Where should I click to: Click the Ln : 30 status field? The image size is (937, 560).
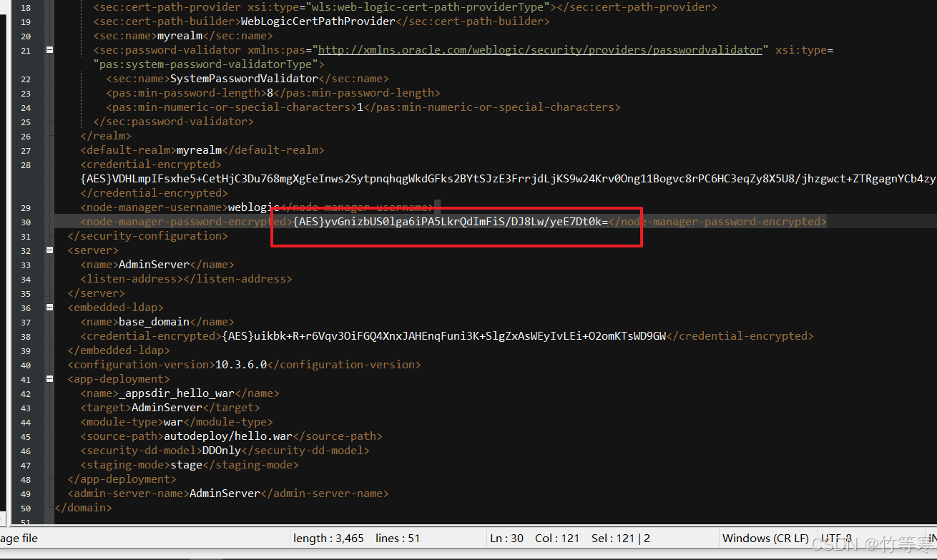506,538
